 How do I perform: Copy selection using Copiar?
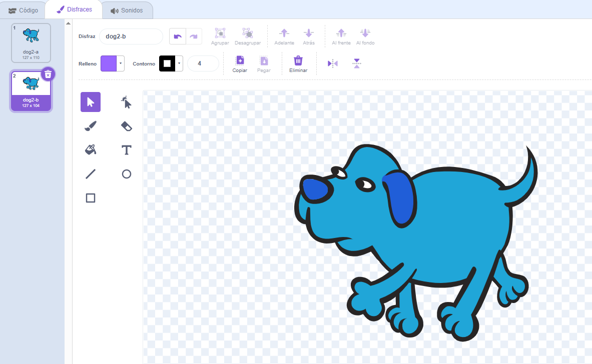(240, 63)
